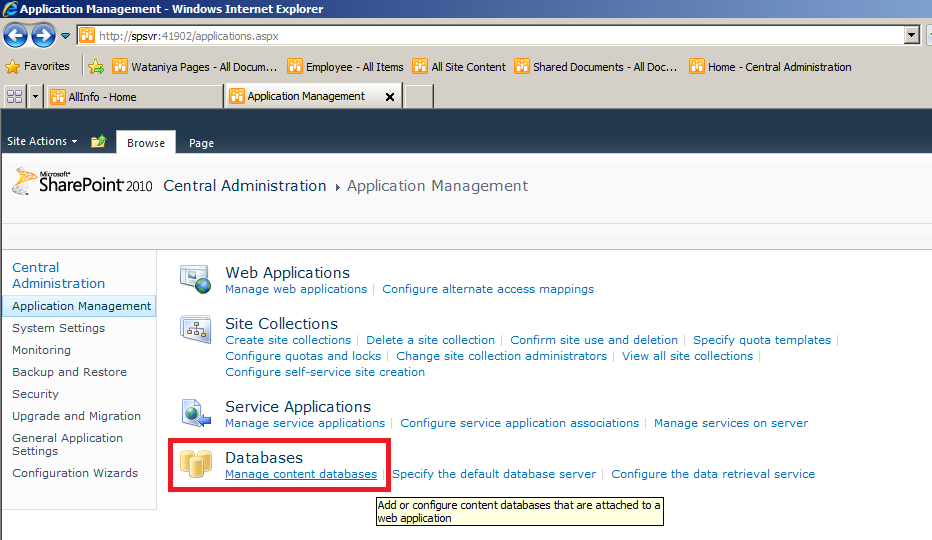Open Wataniya Pages favorite link
The height and width of the screenshot is (540, 932).
click(x=195, y=67)
